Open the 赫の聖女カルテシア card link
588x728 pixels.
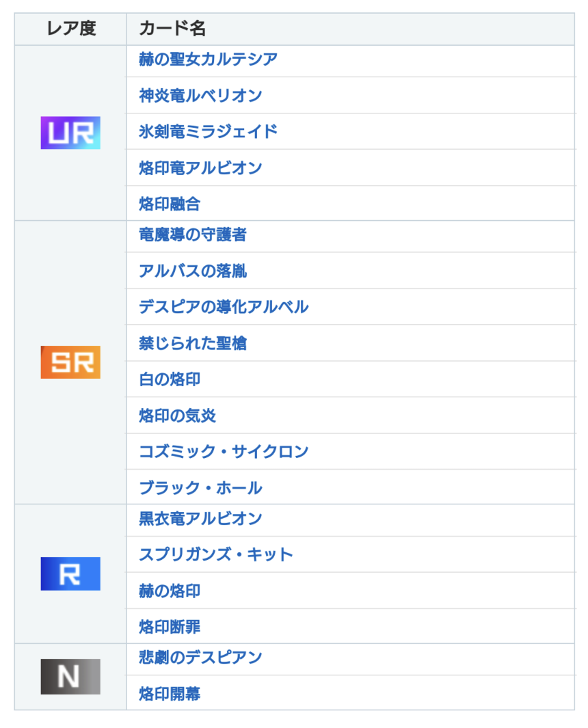[208, 59]
